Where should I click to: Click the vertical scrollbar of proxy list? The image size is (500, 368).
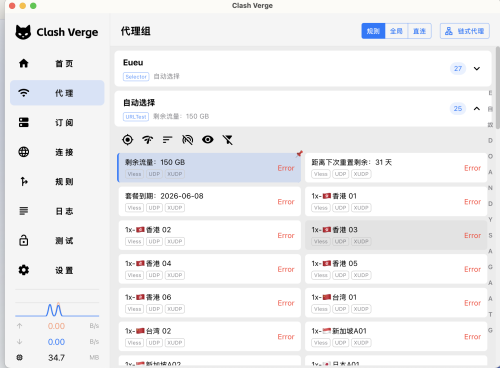pyautogui.click(x=498, y=87)
